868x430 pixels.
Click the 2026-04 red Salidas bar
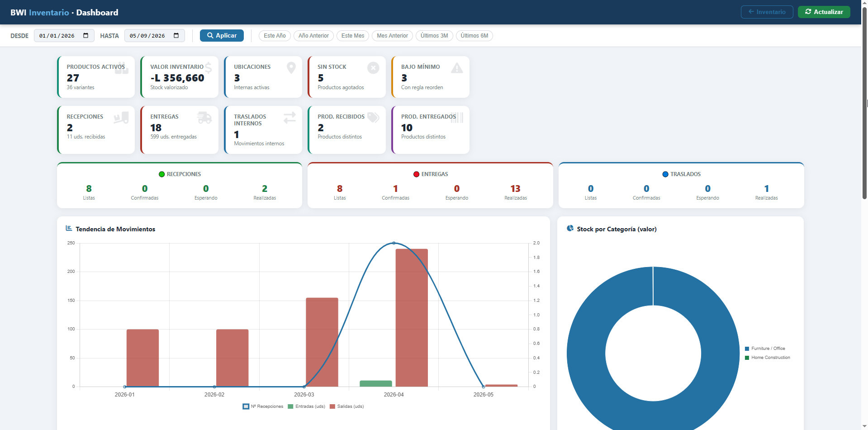coord(412,318)
